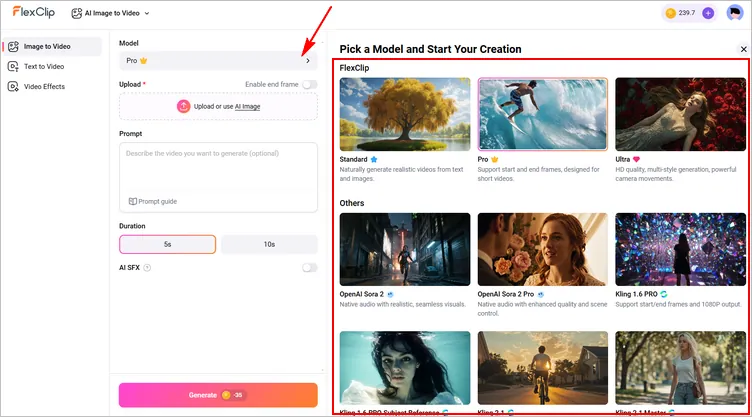Choose the Standard model tree thumbnail
The image size is (752, 417).
(405, 114)
